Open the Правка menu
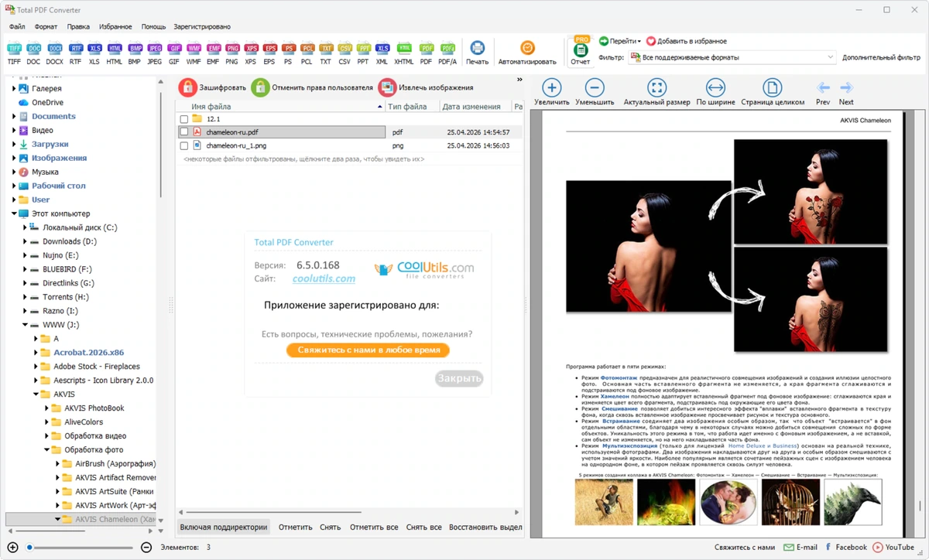Viewport: 929px width, 560px height. 78,26
